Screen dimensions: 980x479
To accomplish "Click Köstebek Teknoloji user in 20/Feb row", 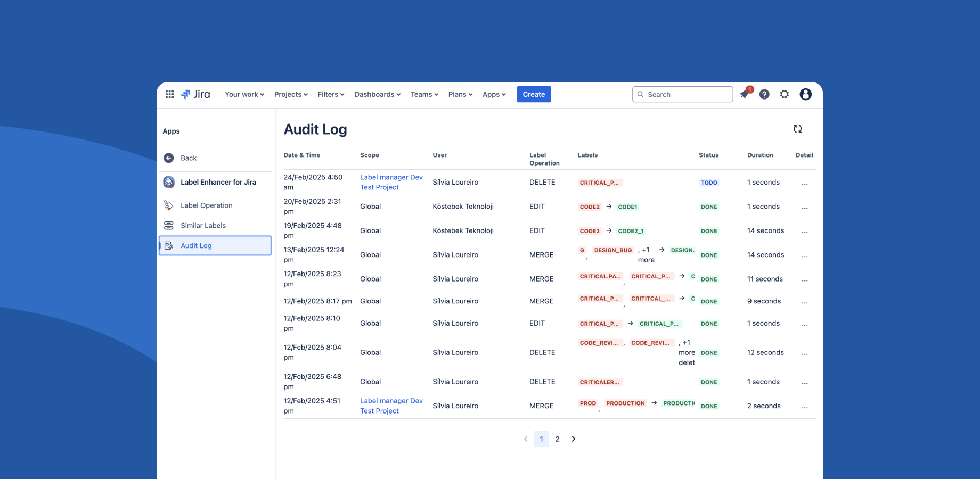I will coord(463,207).
